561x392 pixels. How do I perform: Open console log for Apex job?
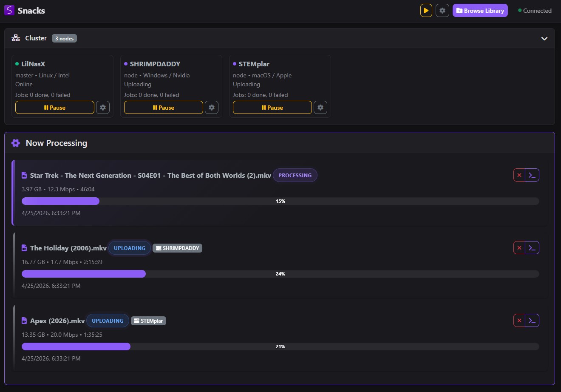coord(532,321)
